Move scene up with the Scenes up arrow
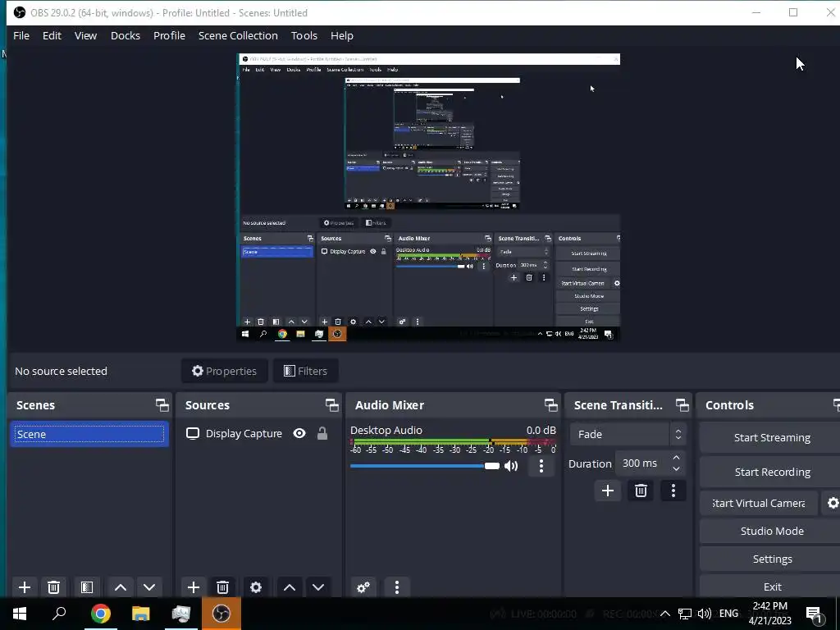The height and width of the screenshot is (630, 840). click(121, 587)
